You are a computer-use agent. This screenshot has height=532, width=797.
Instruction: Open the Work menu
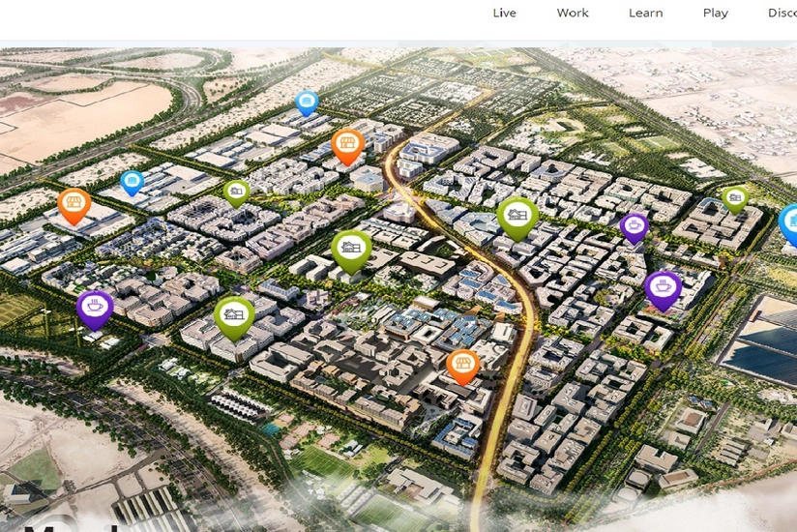[x=573, y=14]
